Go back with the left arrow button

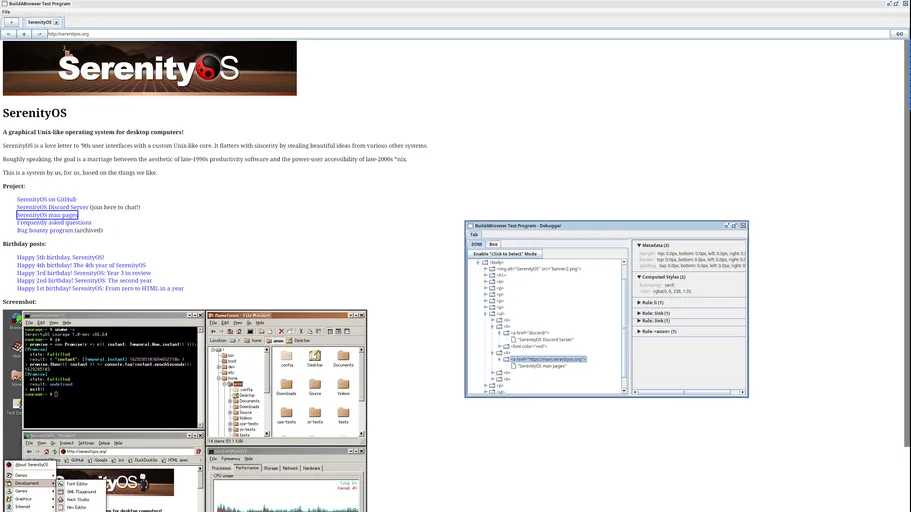point(9,34)
